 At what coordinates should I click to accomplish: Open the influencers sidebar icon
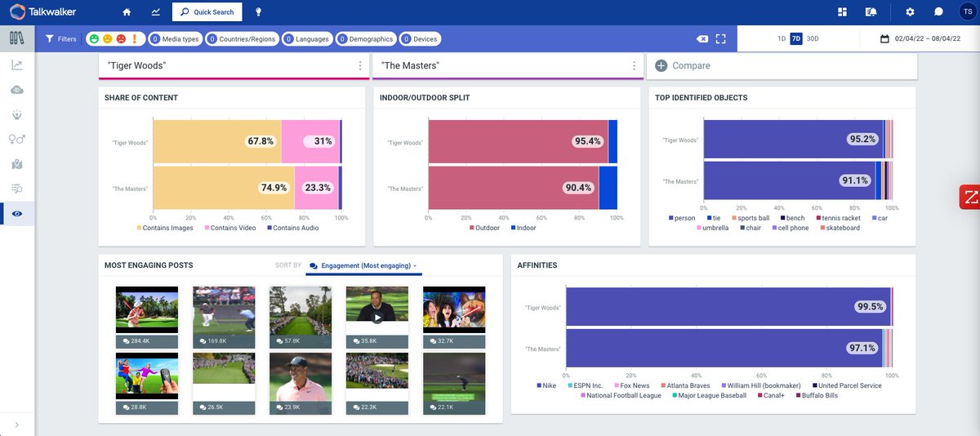[17, 114]
